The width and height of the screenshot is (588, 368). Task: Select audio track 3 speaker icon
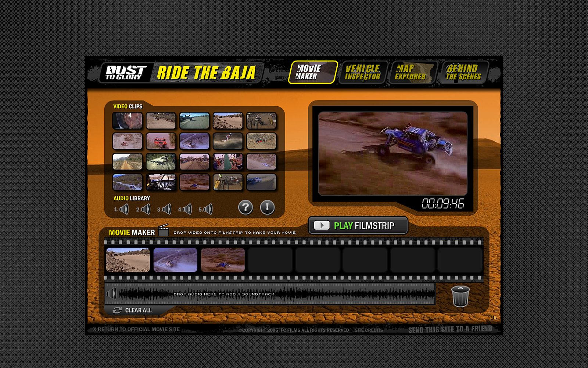[167, 209]
